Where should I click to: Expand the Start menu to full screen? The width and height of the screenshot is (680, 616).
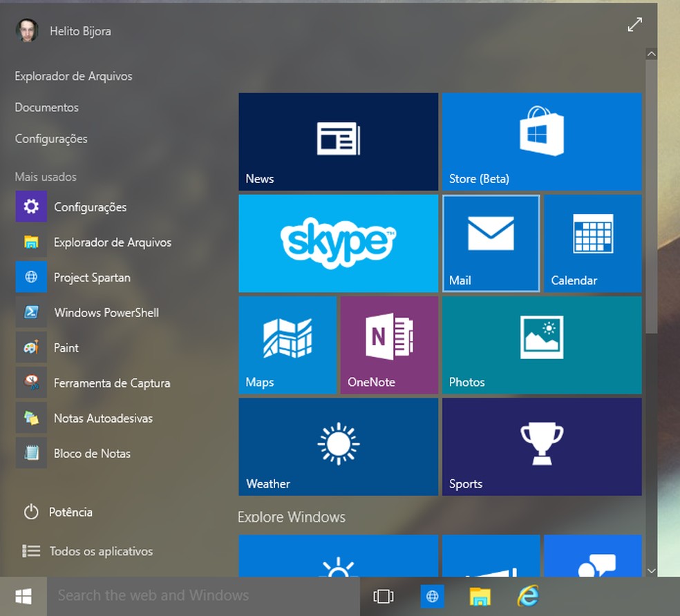click(x=634, y=25)
